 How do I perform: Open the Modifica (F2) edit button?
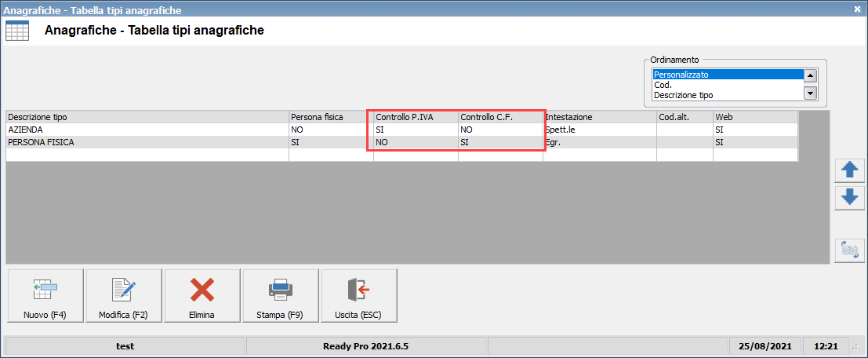[124, 295]
